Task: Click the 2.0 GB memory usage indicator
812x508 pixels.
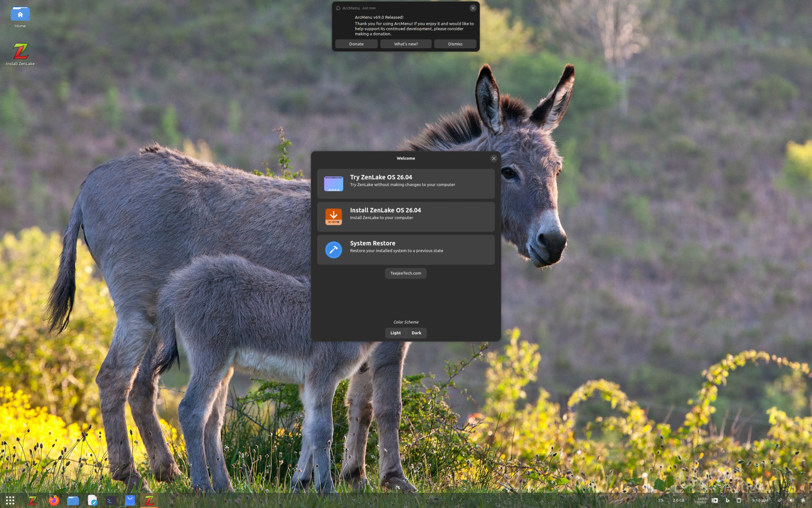Action: coord(679,500)
